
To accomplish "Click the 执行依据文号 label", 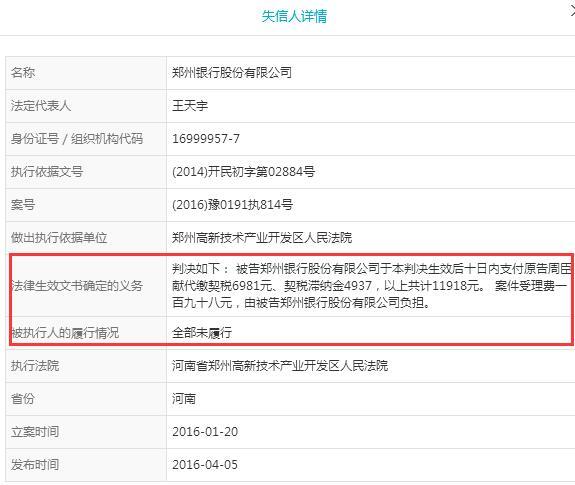I will click(47, 172).
